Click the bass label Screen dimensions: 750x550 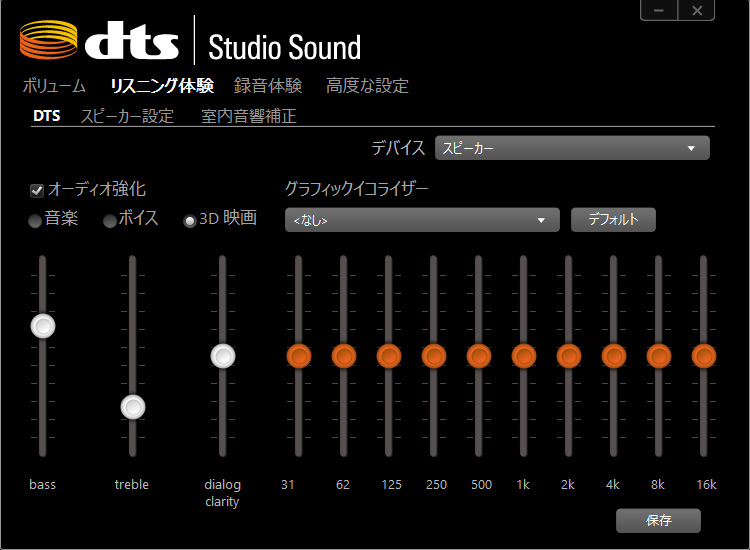(43, 484)
